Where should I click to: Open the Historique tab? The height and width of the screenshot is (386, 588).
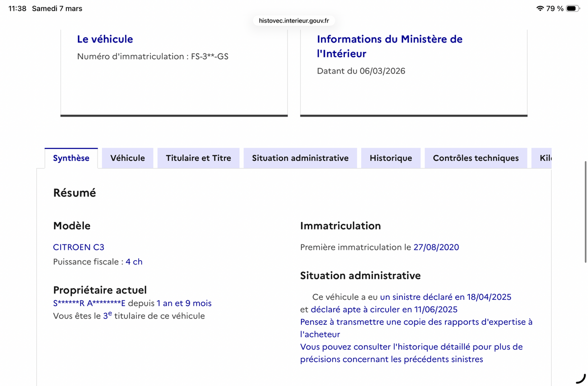tap(391, 158)
